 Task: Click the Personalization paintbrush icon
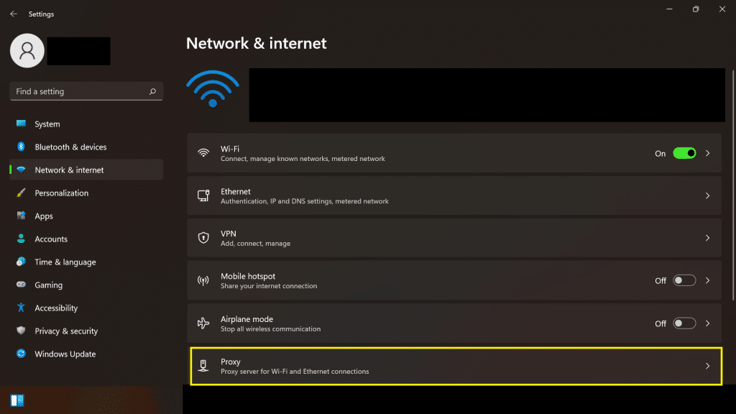pyautogui.click(x=21, y=193)
